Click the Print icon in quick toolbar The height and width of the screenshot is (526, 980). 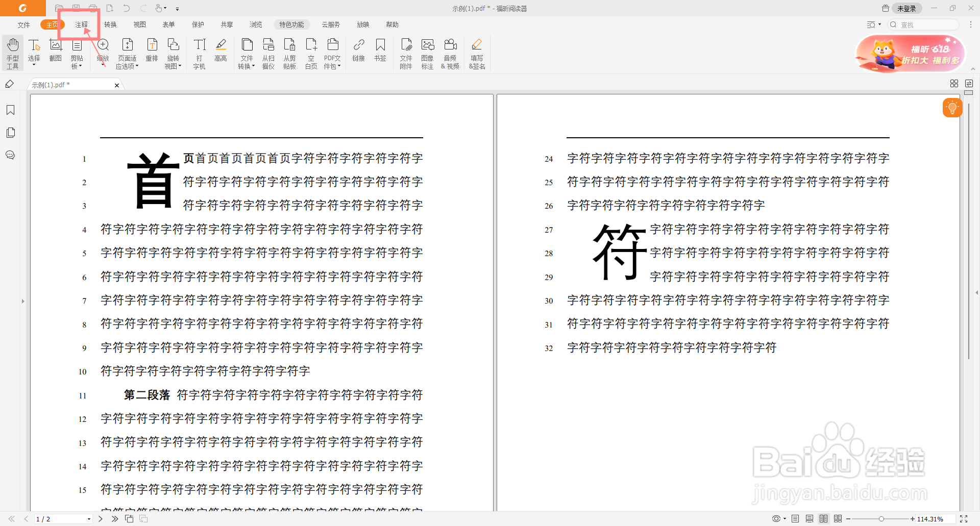click(93, 8)
